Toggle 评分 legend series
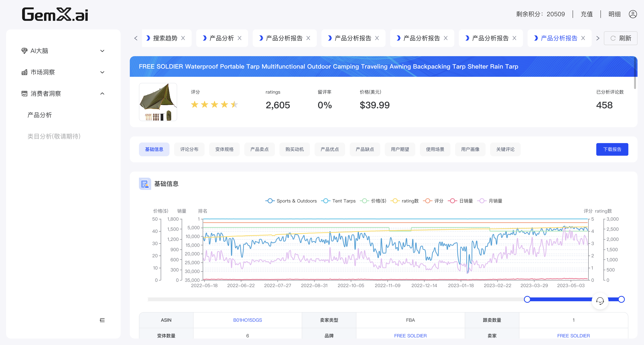Screen dimensions: 644x345 coord(433,201)
